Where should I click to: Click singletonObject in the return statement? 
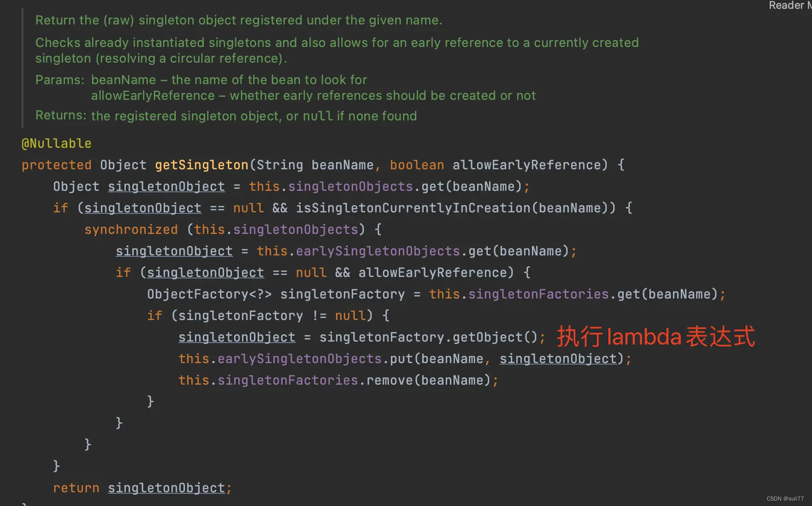166,488
